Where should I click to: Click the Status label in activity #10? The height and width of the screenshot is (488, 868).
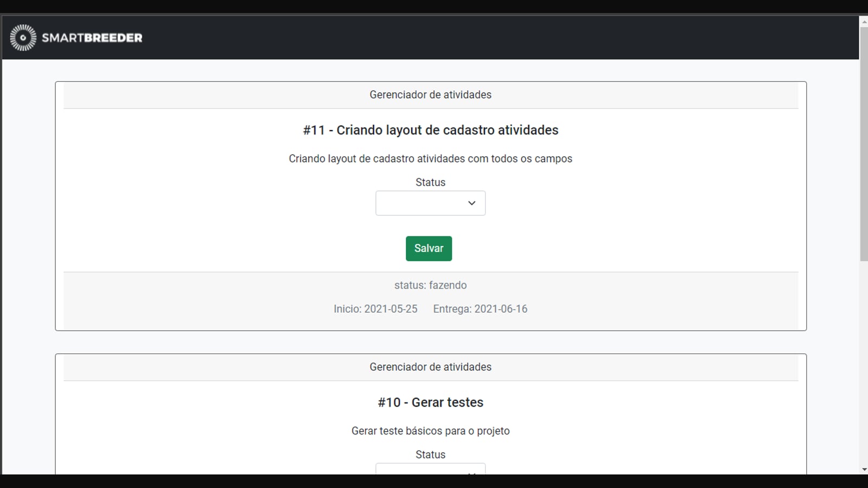[431, 455]
